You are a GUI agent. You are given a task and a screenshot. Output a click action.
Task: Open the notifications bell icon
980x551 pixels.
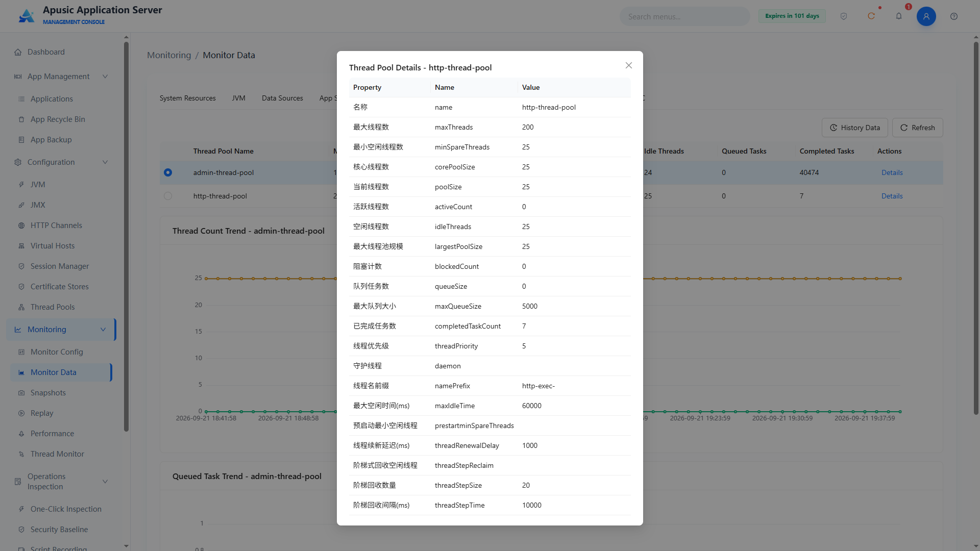click(x=899, y=16)
